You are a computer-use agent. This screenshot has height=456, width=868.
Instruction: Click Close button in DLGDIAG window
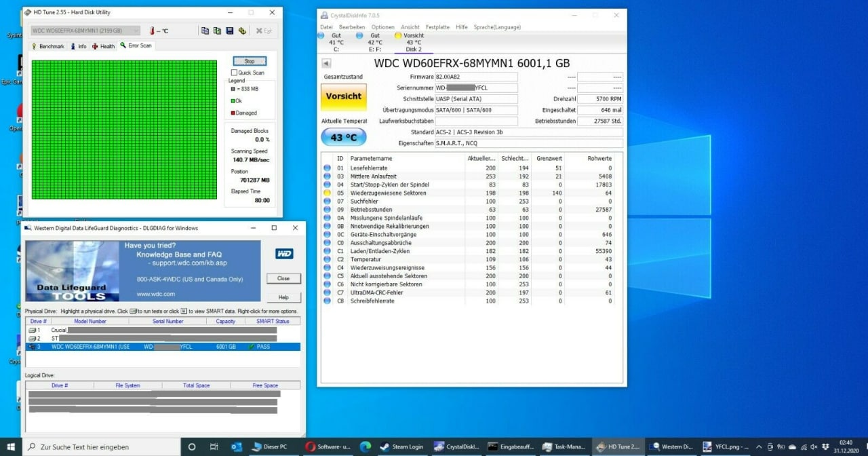point(283,278)
